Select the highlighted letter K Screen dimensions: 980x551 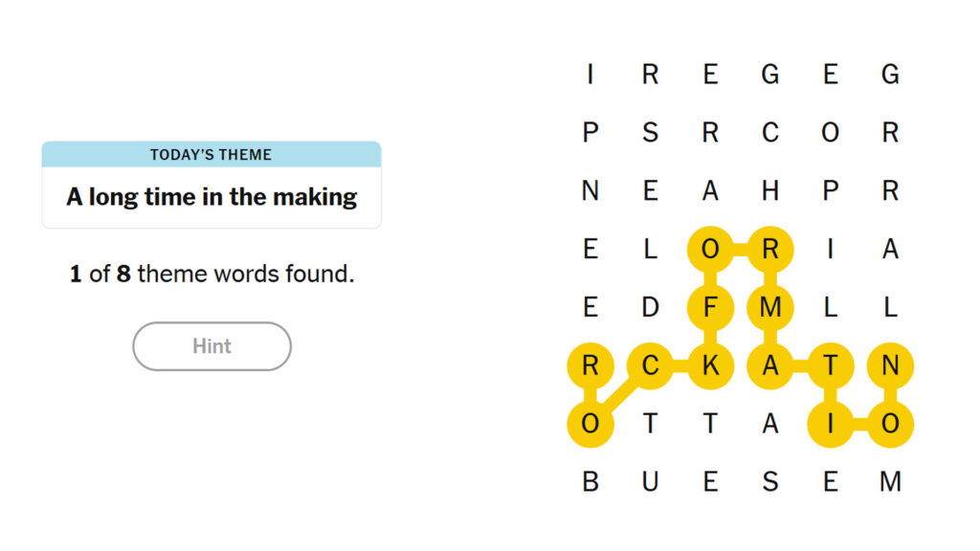point(710,364)
